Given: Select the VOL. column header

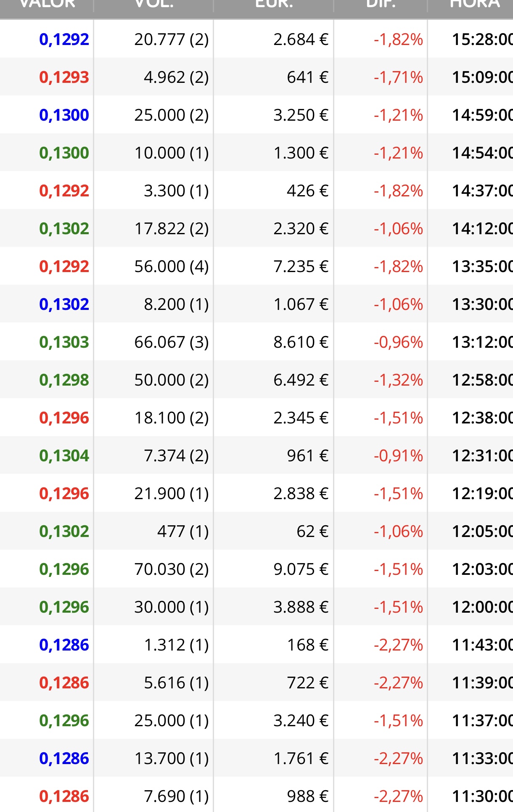Looking at the screenshot, I should (153, 8).
